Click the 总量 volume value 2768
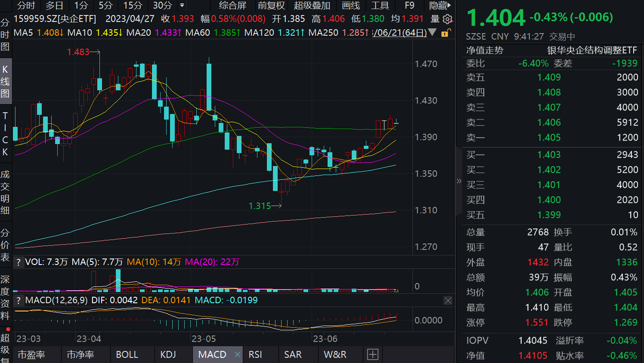Screen dimensions: 644x363 click(538, 232)
